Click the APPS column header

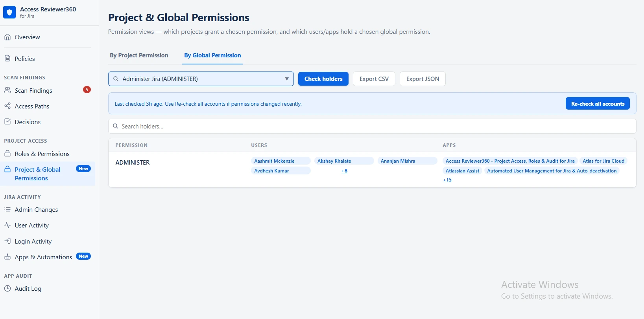tap(449, 145)
